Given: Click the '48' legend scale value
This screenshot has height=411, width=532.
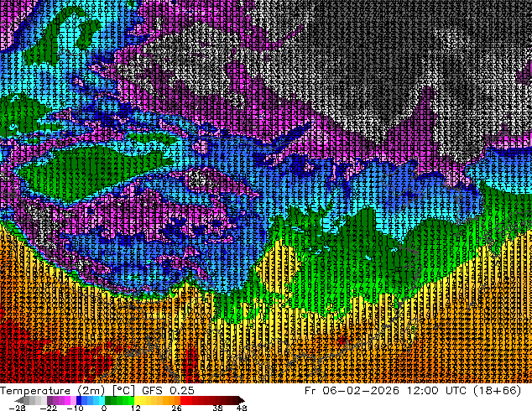Looking at the screenshot, I should [242, 408].
